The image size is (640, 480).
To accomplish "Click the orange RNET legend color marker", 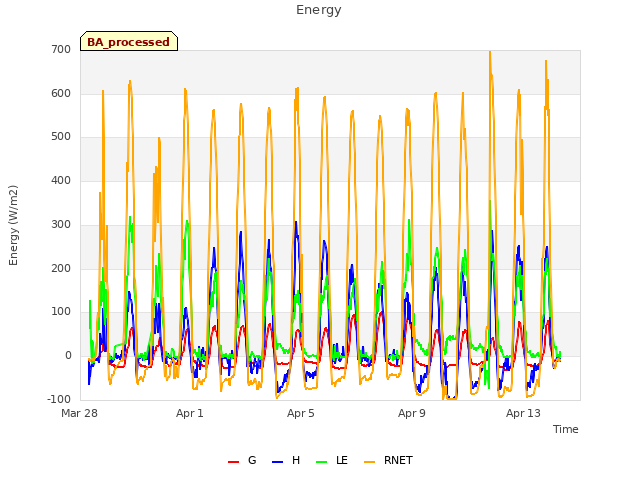I will [369, 462].
